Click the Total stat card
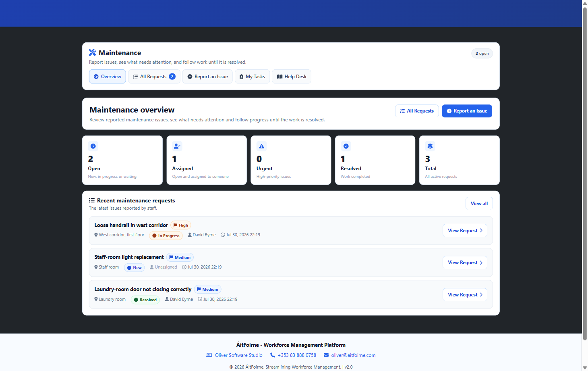Image resolution: width=588 pixels, height=371 pixels. pyautogui.click(x=460, y=160)
